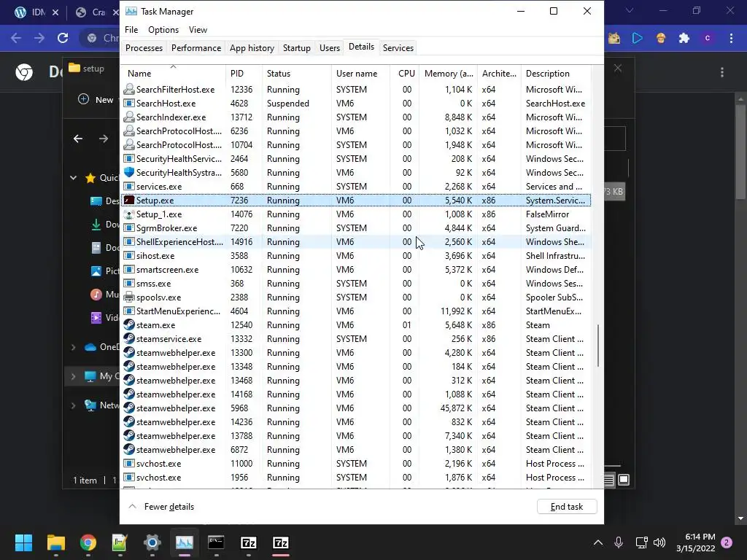Open the View menu

[x=198, y=29]
